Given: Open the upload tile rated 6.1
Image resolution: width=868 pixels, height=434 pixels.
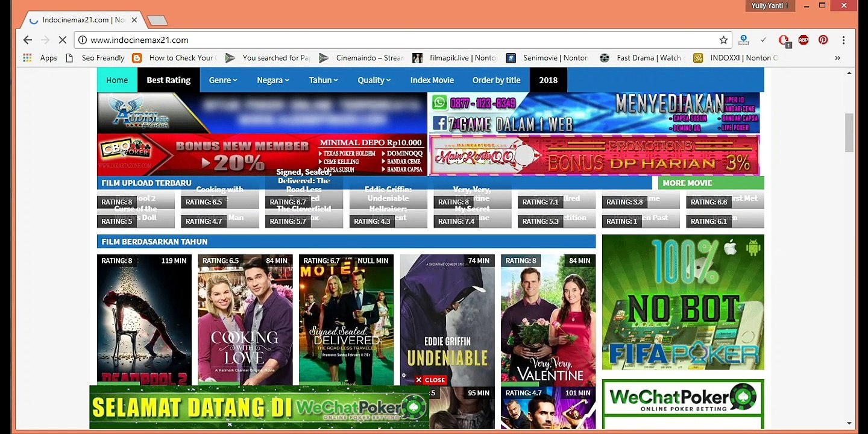Looking at the screenshot, I should tap(725, 219).
